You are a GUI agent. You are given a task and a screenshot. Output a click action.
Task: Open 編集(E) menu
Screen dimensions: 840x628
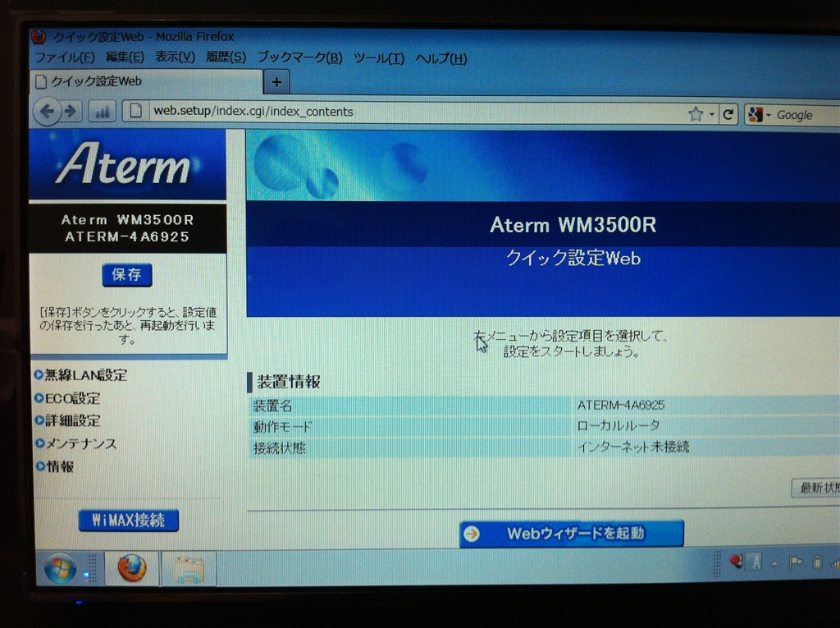point(125,57)
